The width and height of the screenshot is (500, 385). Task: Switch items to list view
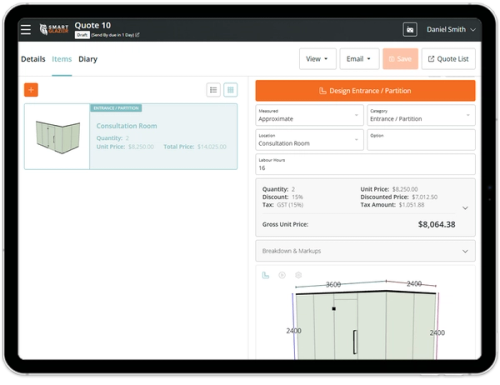[x=213, y=90]
